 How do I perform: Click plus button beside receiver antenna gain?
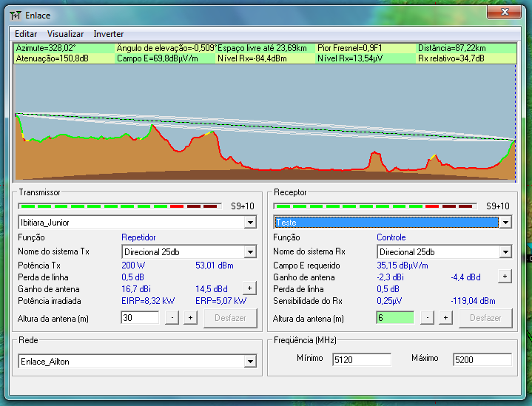click(505, 277)
